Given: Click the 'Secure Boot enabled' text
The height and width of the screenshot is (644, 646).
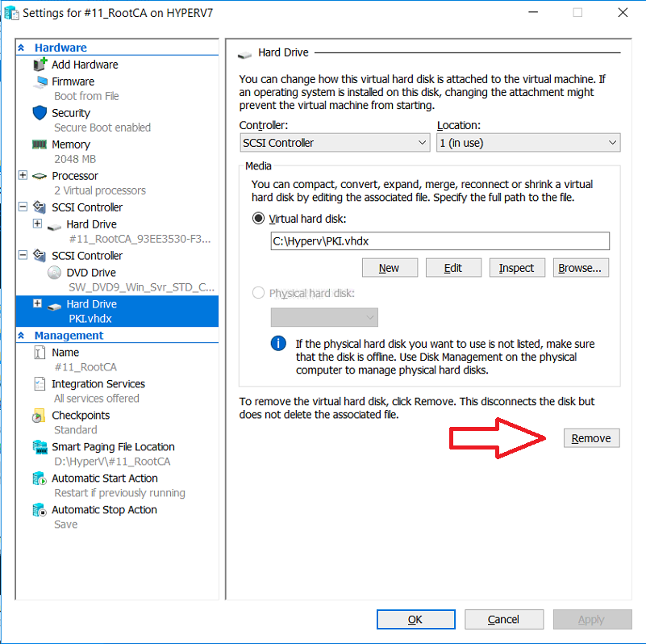Looking at the screenshot, I should coord(102,128).
